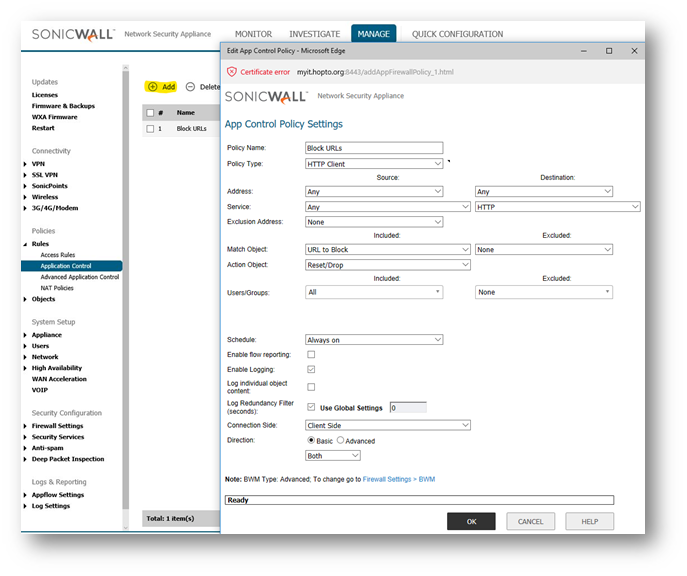Toggle Use Global Settings checkbox
Image resolution: width=687 pixels, height=576 pixels.
click(311, 407)
